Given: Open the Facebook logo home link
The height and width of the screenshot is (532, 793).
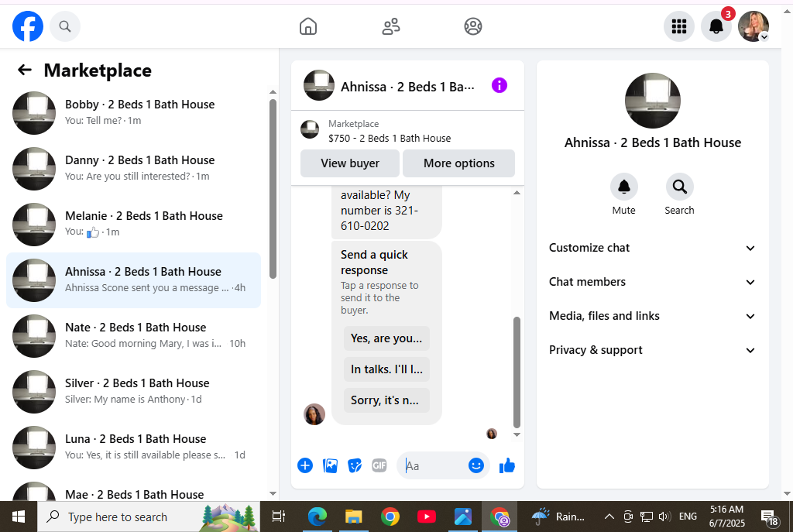Looking at the screenshot, I should coord(28,26).
